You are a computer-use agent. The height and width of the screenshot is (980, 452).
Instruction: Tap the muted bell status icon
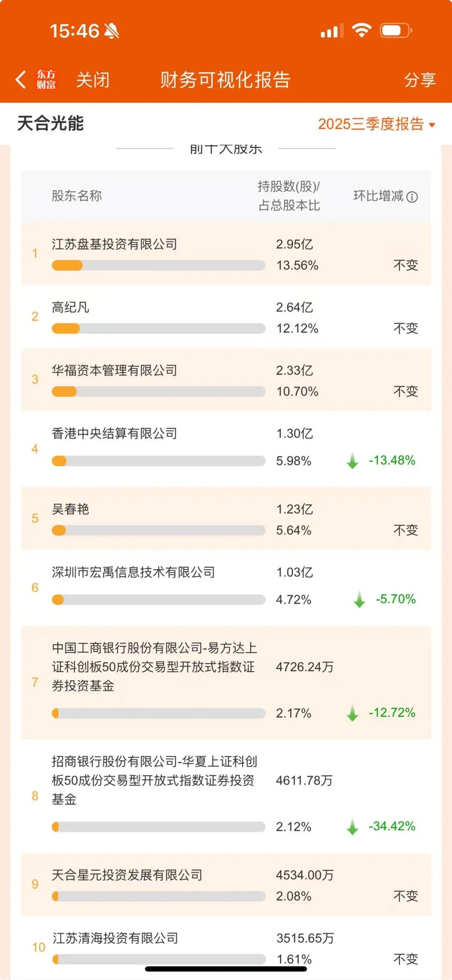click(112, 31)
